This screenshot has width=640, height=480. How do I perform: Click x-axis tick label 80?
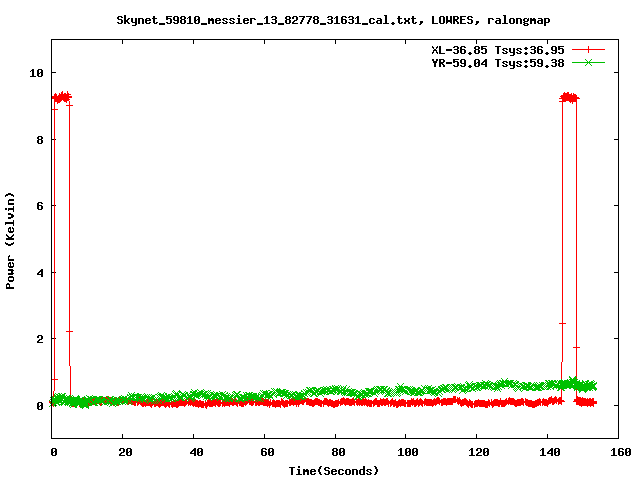(x=338, y=452)
